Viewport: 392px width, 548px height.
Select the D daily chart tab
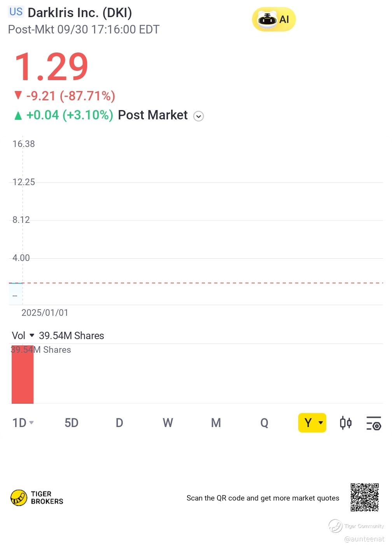coord(119,423)
